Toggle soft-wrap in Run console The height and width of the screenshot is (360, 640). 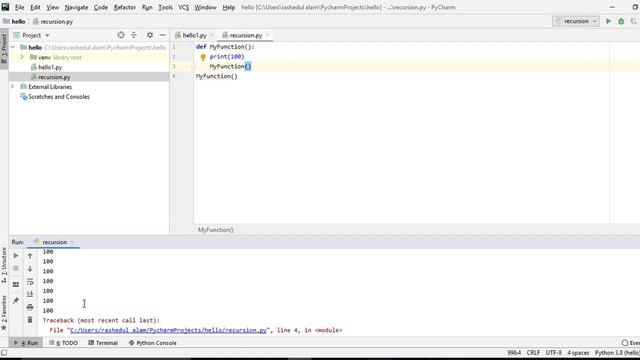[30, 282]
